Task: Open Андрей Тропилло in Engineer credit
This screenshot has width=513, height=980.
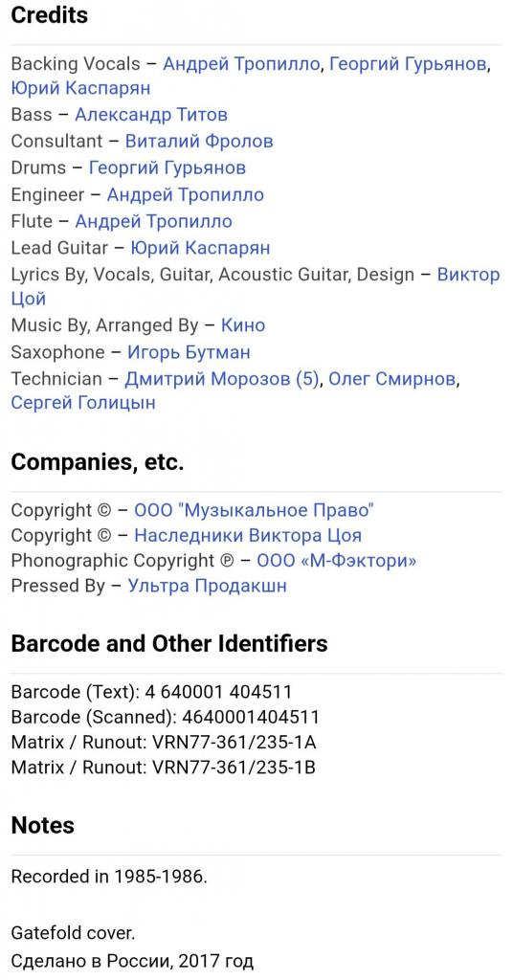Action: click(x=186, y=194)
